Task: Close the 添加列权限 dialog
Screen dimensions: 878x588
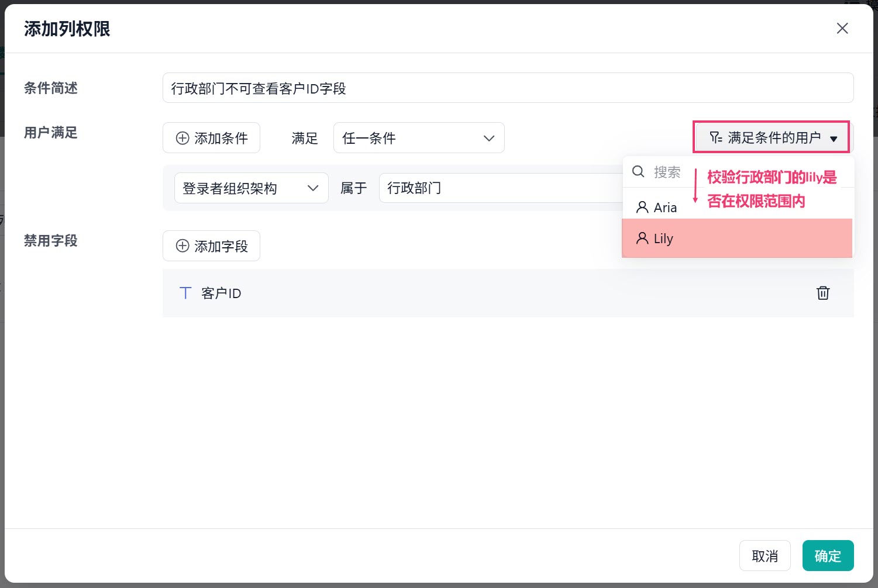Action: 842,28
